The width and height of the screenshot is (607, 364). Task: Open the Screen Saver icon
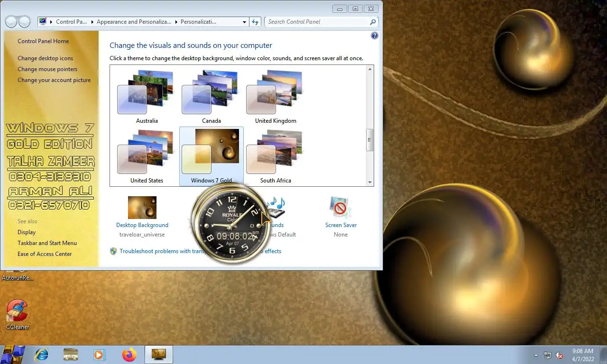[340, 208]
